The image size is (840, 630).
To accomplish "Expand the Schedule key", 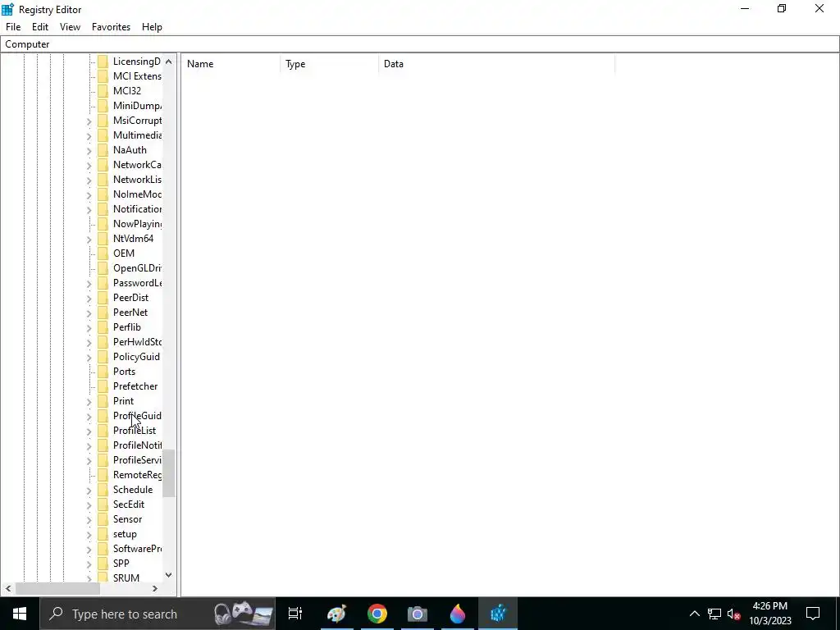I will coord(89,491).
